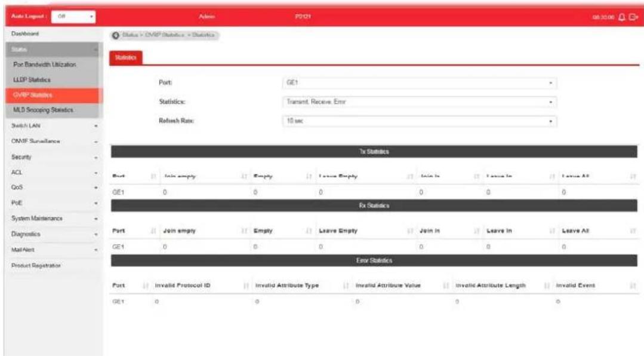Sort Tx Statistics by Join empty
Viewport: 644px width, 356px height.
coord(244,176)
